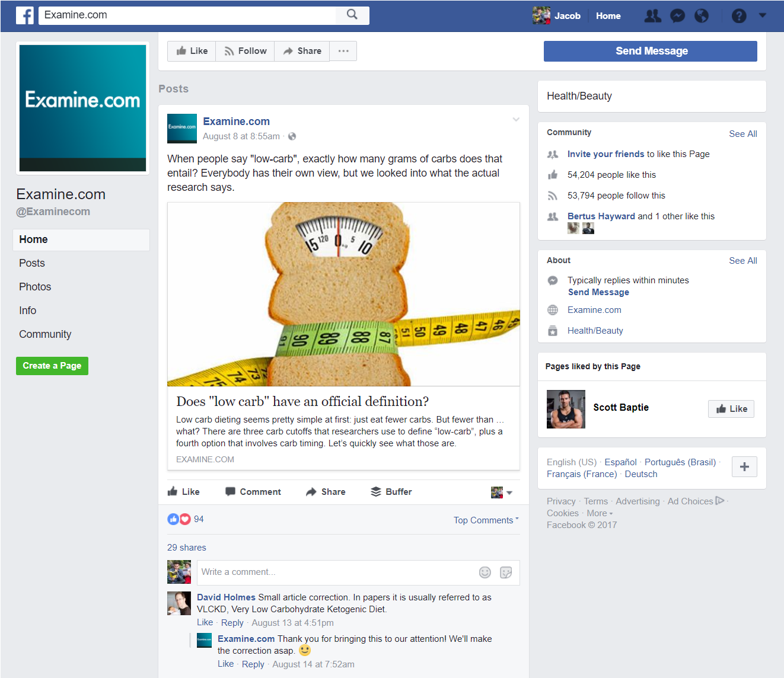Click the Facebook search field

click(x=187, y=15)
